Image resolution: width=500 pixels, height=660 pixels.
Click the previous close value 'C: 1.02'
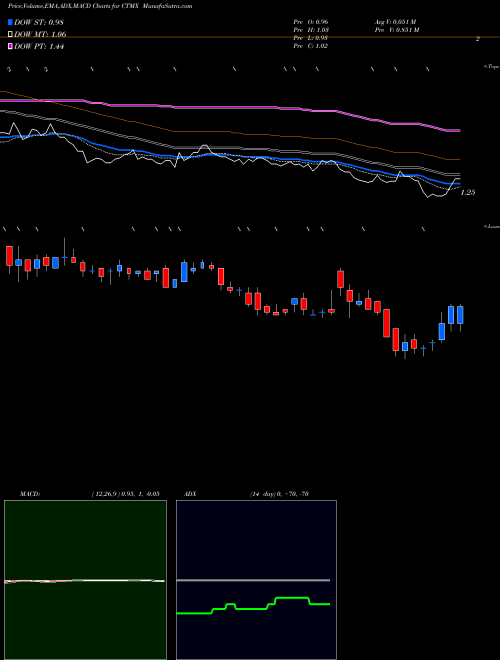[x=318, y=46]
